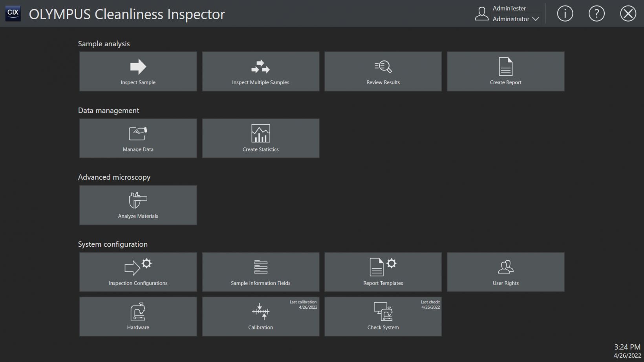The width and height of the screenshot is (644, 362).
Task: Open Sample Information Fields
Action: coord(260,272)
